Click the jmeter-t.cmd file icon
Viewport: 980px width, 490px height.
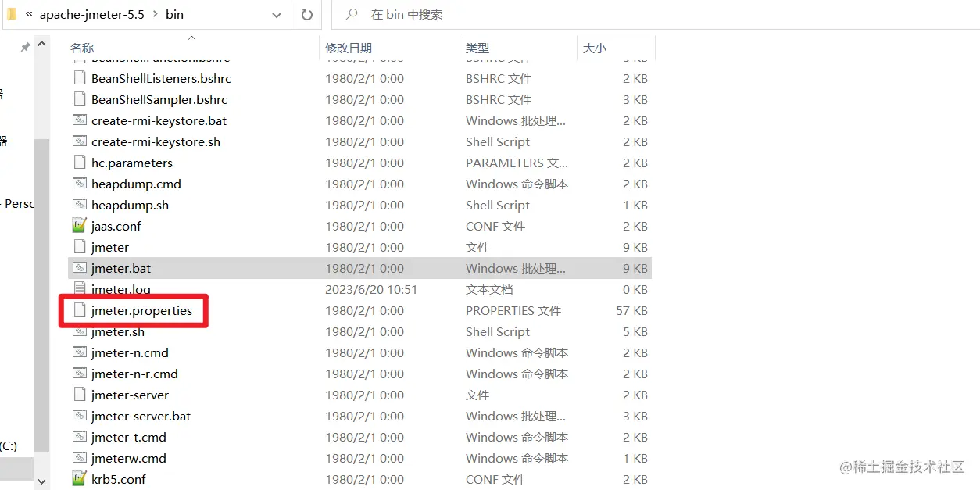78,437
